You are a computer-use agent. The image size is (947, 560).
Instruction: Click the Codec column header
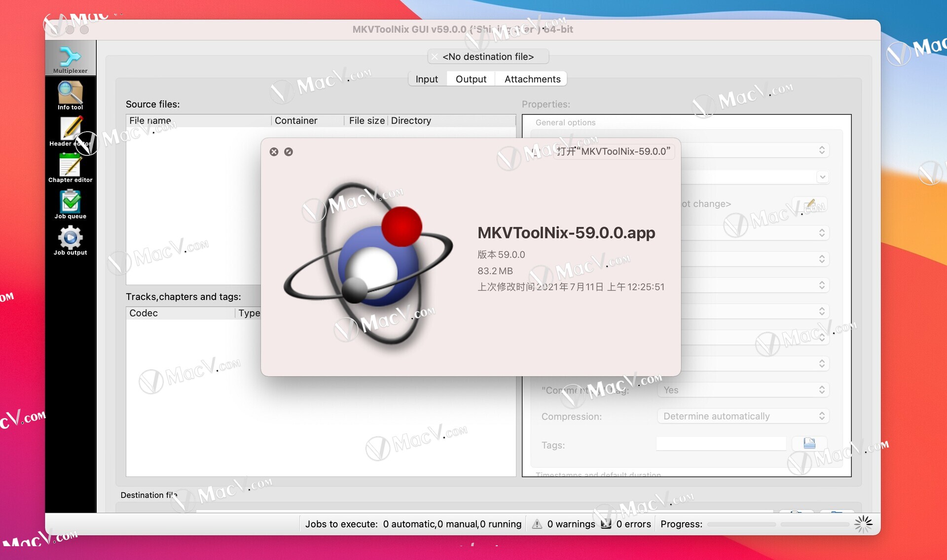pos(181,313)
